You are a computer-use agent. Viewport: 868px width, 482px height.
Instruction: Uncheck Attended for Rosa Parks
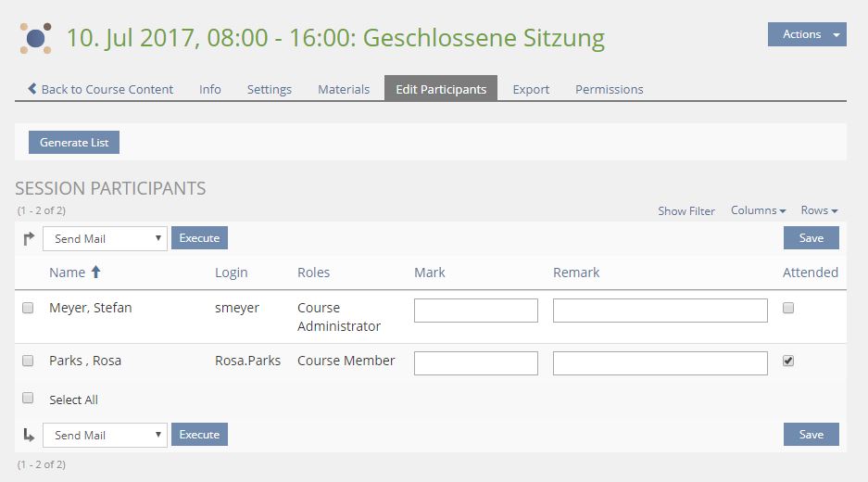coord(788,361)
